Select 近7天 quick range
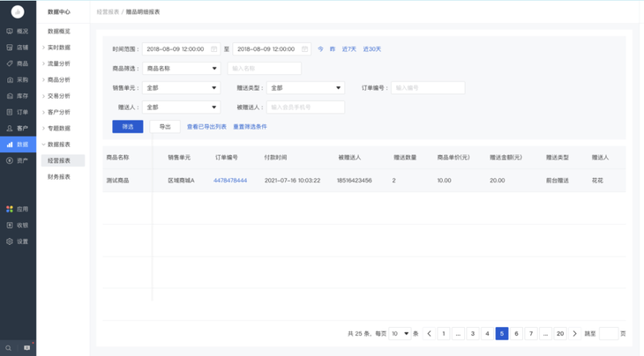This screenshot has width=644, height=356. coord(349,48)
